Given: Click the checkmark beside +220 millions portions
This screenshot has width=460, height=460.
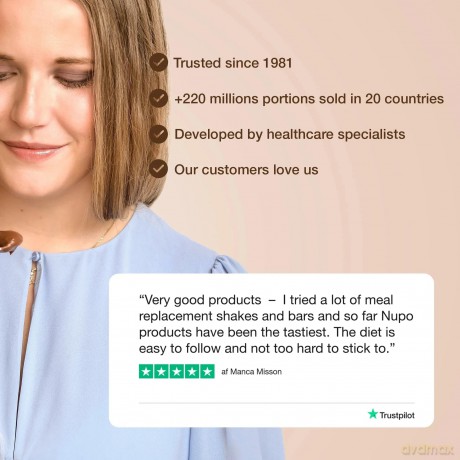Looking at the screenshot, I should point(158,98).
